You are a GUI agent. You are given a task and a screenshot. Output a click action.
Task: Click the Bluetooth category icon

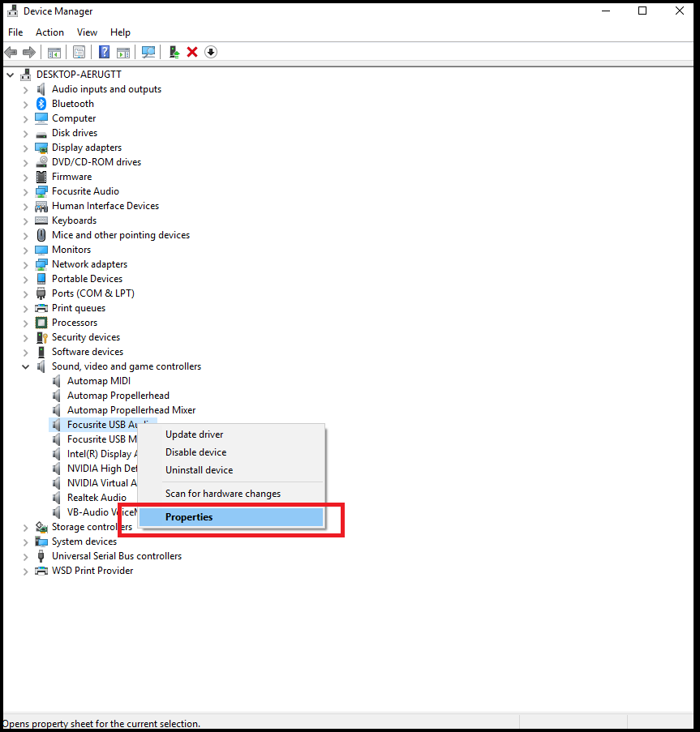pos(41,104)
